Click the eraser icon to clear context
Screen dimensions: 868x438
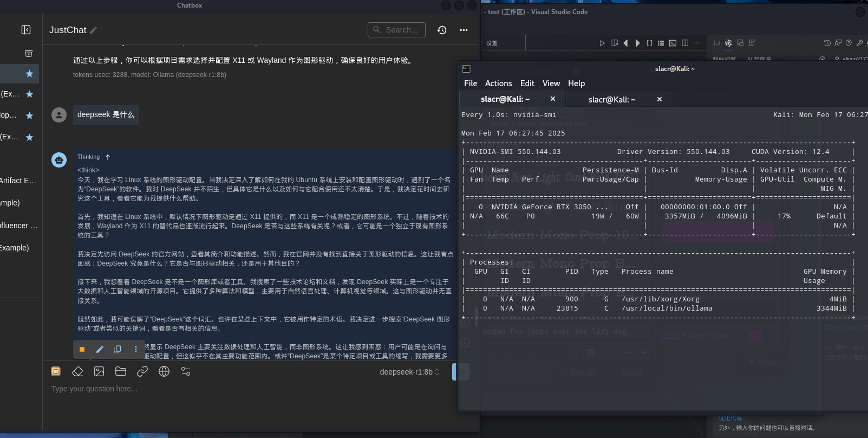pyautogui.click(x=77, y=371)
